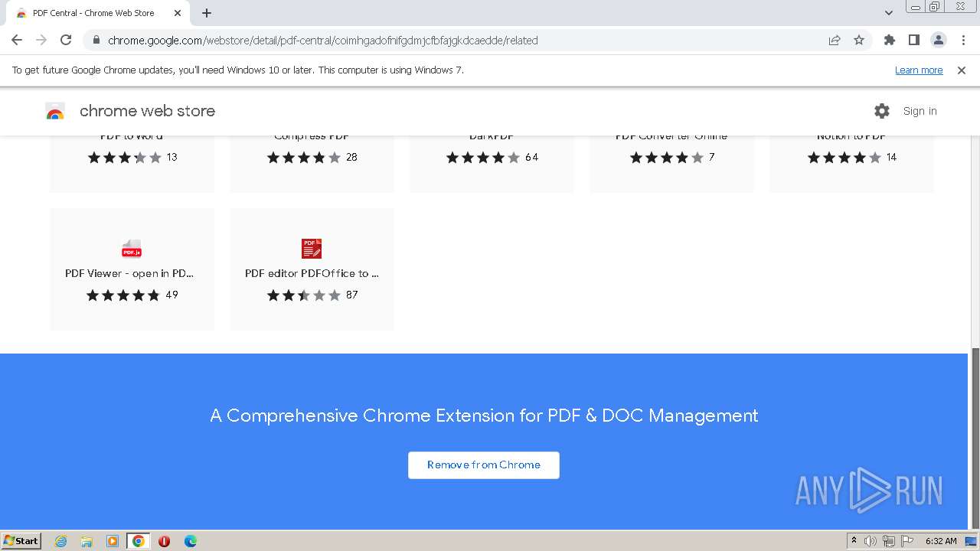This screenshot has width=980, height=551.
Task: Click the star rating with 13 reviews
Action: click(125, 158)
